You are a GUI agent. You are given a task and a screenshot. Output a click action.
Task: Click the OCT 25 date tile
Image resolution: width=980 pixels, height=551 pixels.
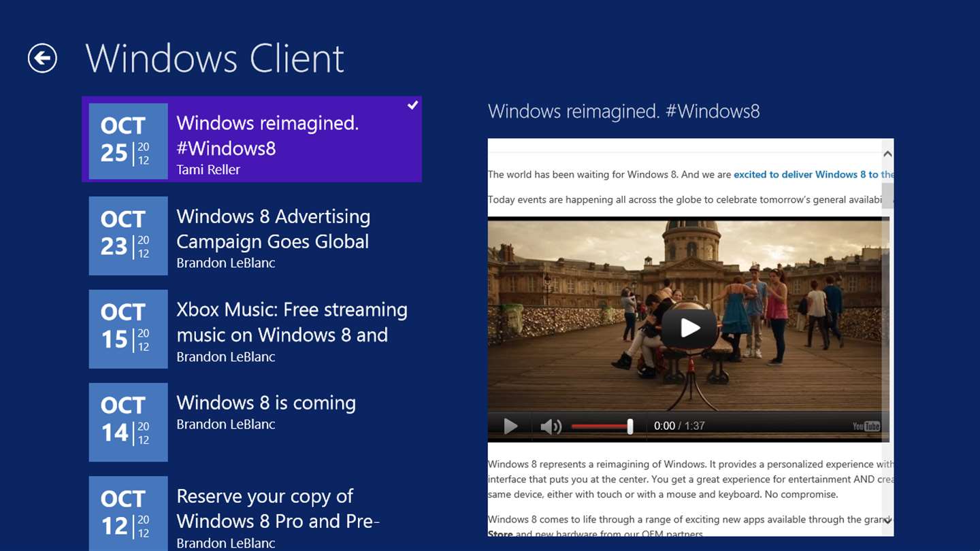[x=128, y=141]
